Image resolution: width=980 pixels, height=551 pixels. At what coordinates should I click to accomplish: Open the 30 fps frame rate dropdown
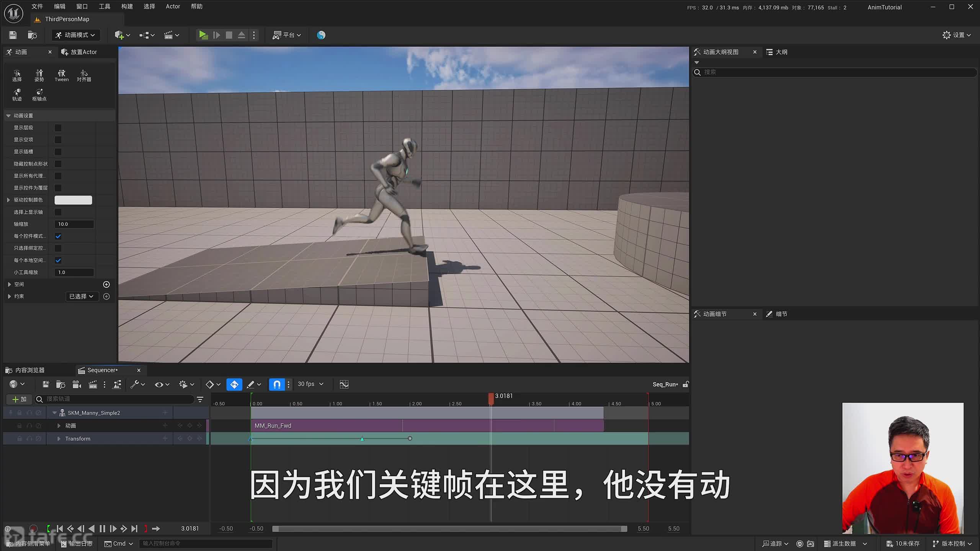310,384
